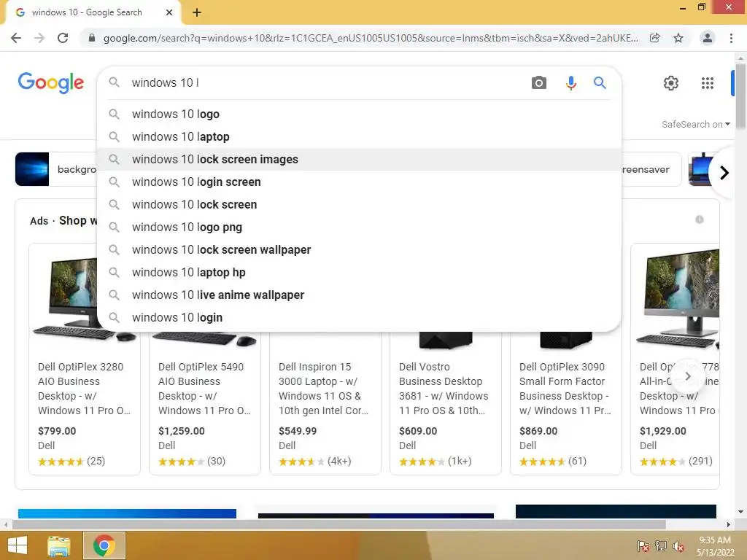Click the share page icon in address bar
Image resolution: width=747 pixels, height=560 pixels.
[655, 38]
